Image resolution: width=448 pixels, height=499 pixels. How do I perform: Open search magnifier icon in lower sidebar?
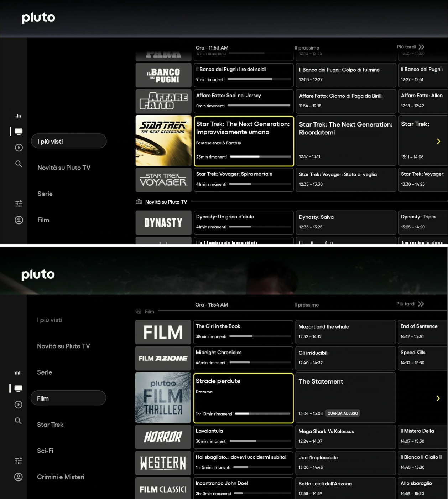pyautogui.click(x=18, y=421)
